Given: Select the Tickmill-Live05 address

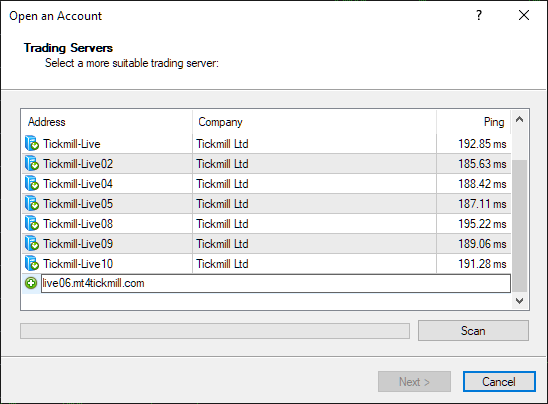Looking at the screenshot, I should tap(78, 203).
